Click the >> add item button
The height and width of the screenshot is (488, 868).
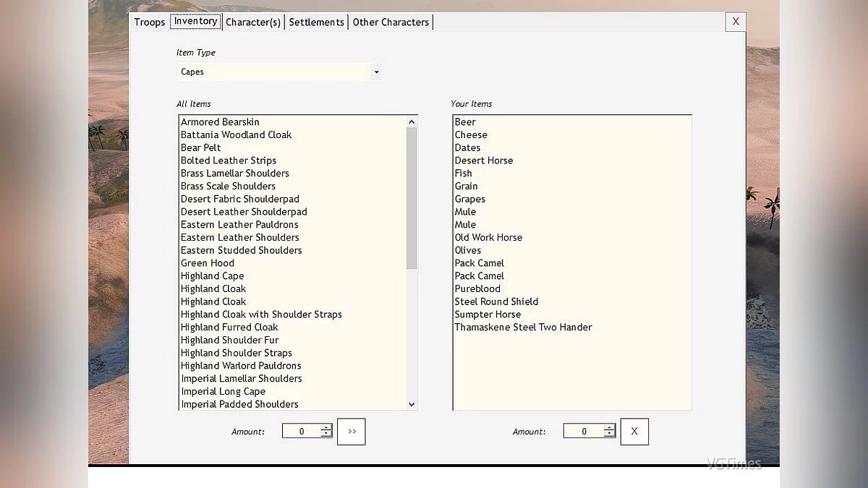click(x=352, y=432)
